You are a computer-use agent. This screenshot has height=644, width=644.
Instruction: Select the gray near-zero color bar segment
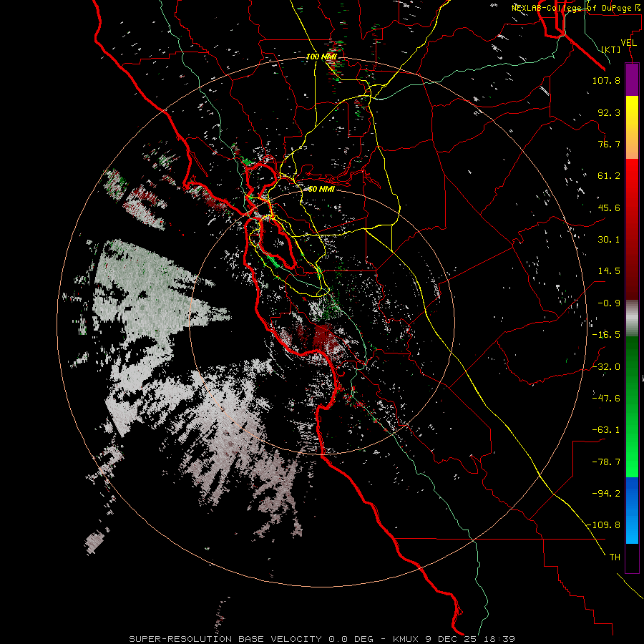point(632,318)
